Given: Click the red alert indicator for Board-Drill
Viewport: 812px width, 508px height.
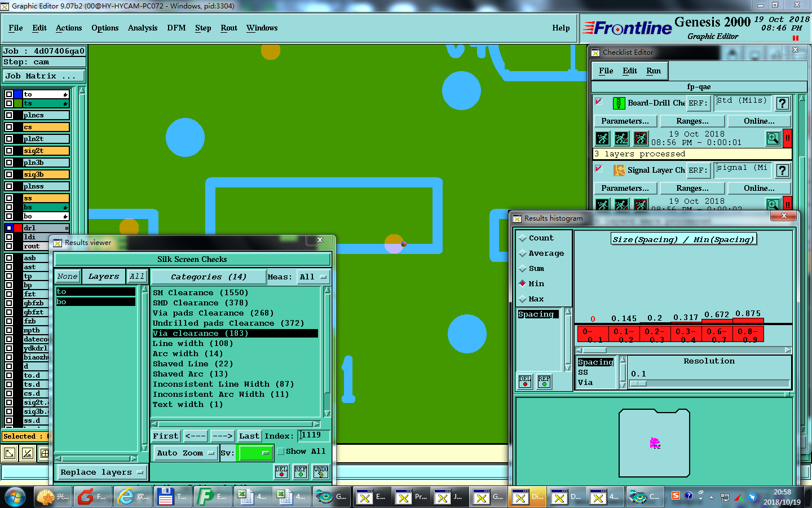Looking at the screenshot, I should 788,138.
